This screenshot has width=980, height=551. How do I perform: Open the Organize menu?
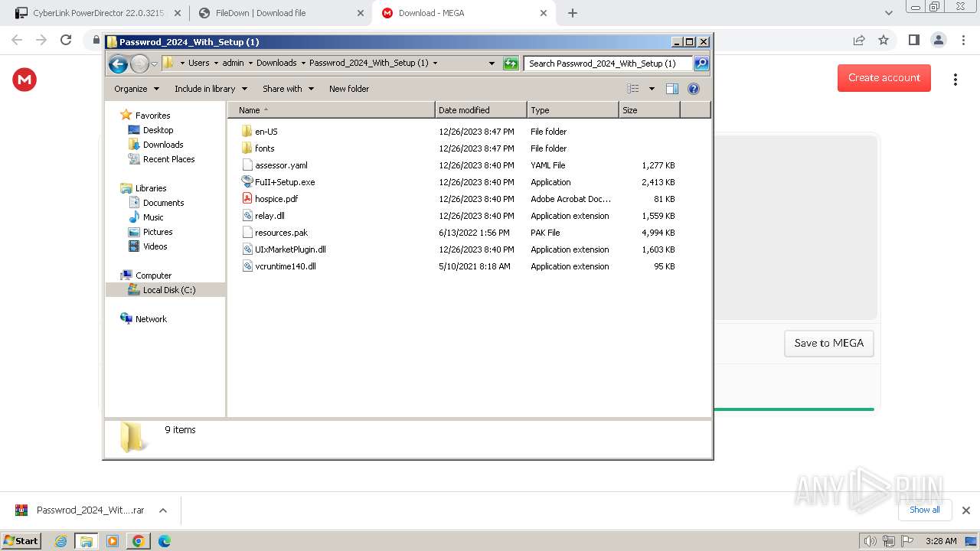tap(136, 89)
